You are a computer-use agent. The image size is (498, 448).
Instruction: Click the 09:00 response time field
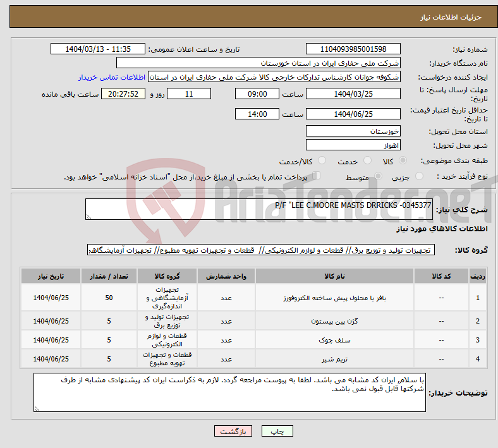point(256,94)
